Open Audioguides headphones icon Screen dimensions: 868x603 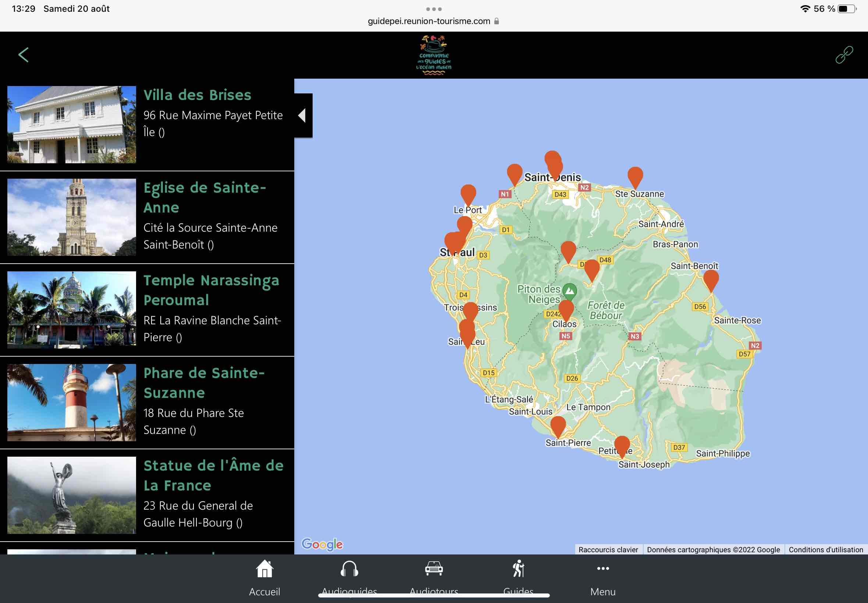349,569
